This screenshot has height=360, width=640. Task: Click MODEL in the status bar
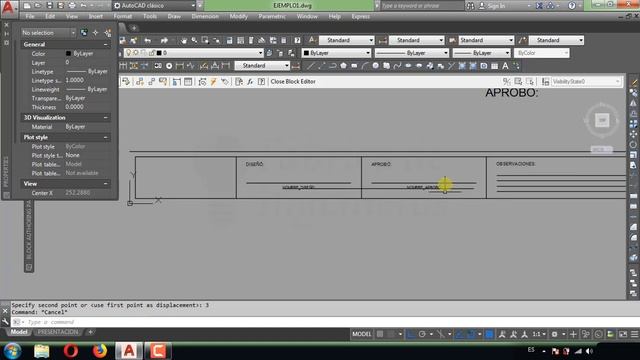pos(362,334)
